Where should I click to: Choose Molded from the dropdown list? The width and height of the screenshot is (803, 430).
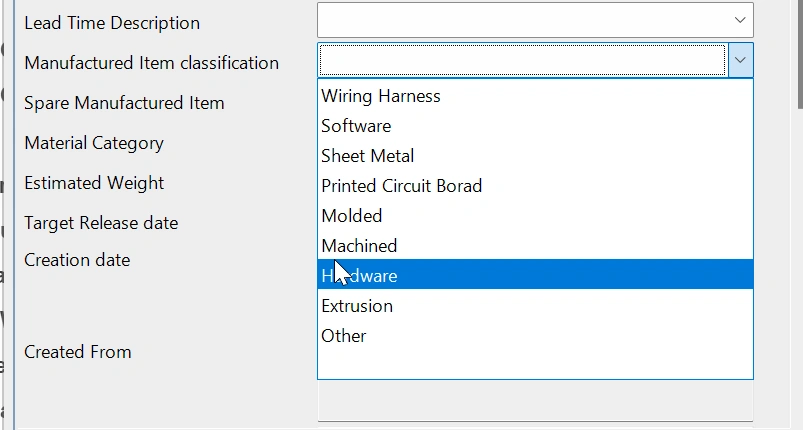[352, 216]
